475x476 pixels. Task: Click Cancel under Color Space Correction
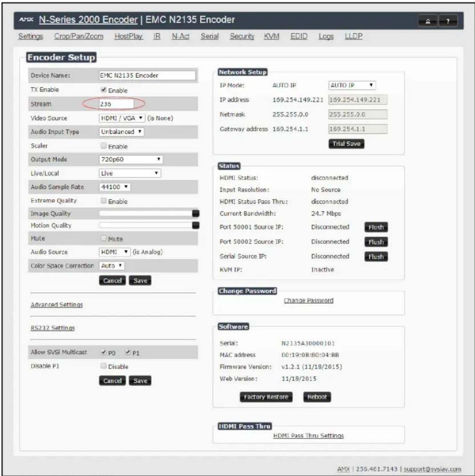coord(113,280)
